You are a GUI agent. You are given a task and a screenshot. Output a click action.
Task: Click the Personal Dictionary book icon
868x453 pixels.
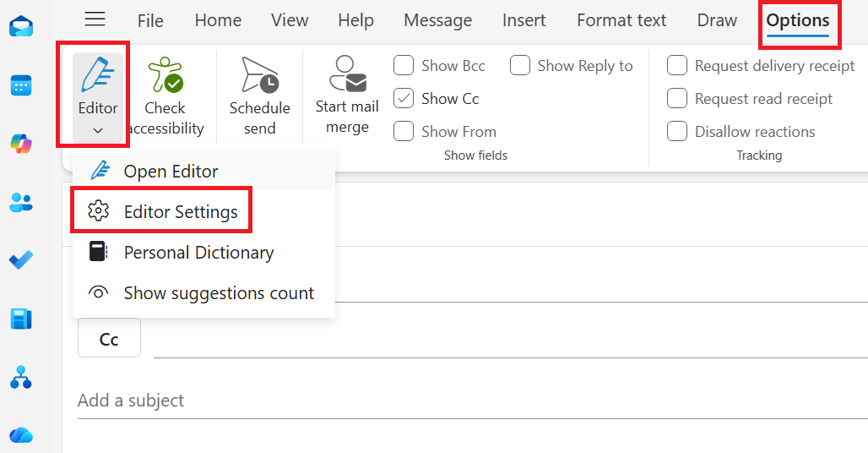coord(99,251)
